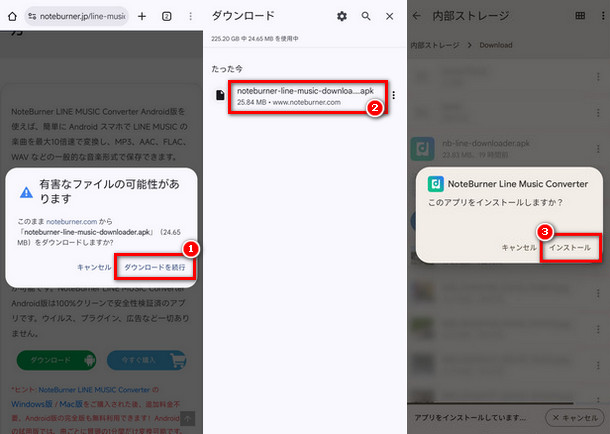Click 内部ストレージ breadcrumb
Image resolution: width=610 pixels, height=434 pixels.
pyautogui.click(x=435, y=45)
